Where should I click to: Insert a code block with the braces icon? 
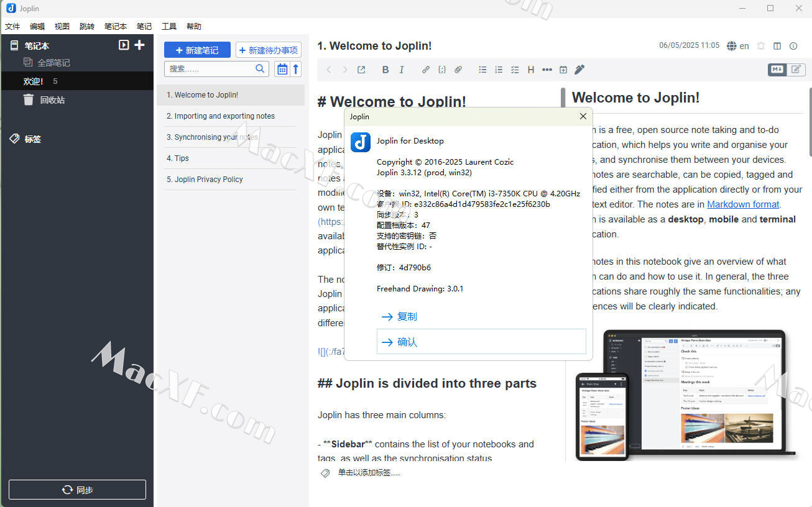point(442,70)
